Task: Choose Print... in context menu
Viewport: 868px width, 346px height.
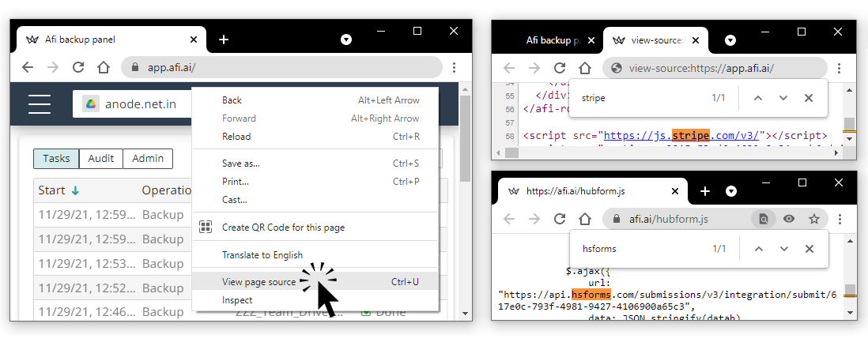Action: pos(315,182)
